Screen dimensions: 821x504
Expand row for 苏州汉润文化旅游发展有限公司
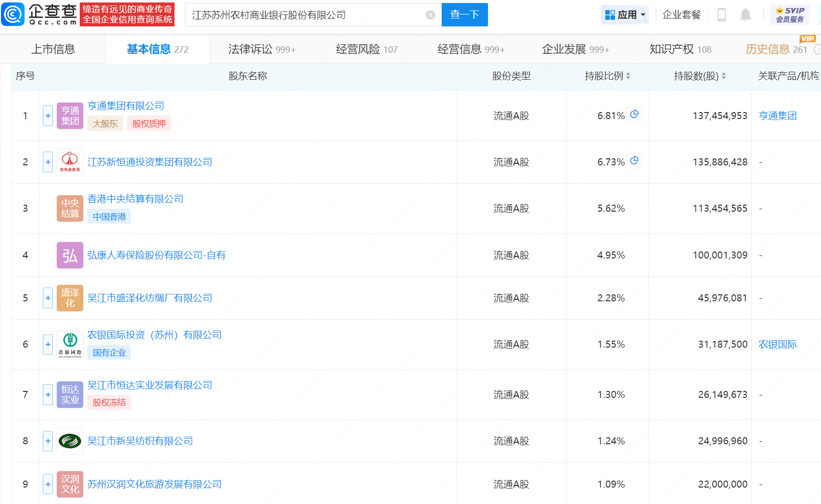(x=48, y=485)
